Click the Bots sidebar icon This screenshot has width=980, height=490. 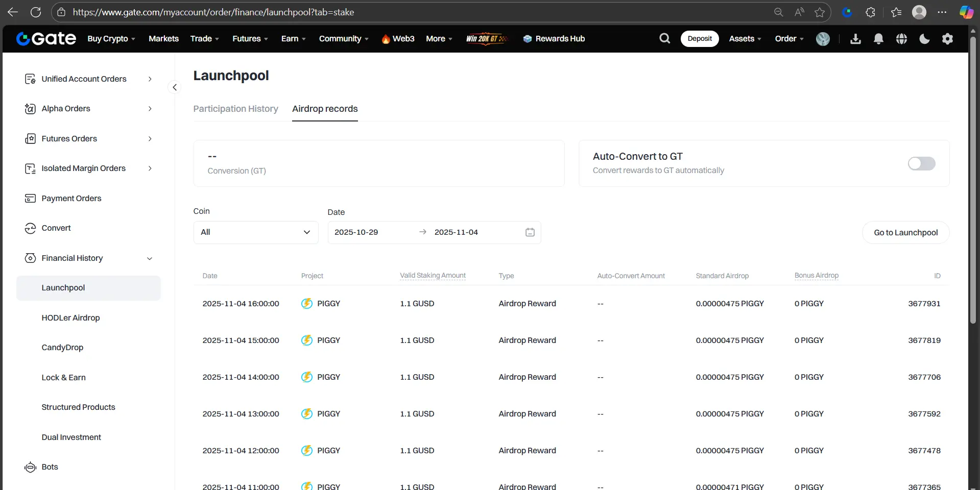point(30,467)
